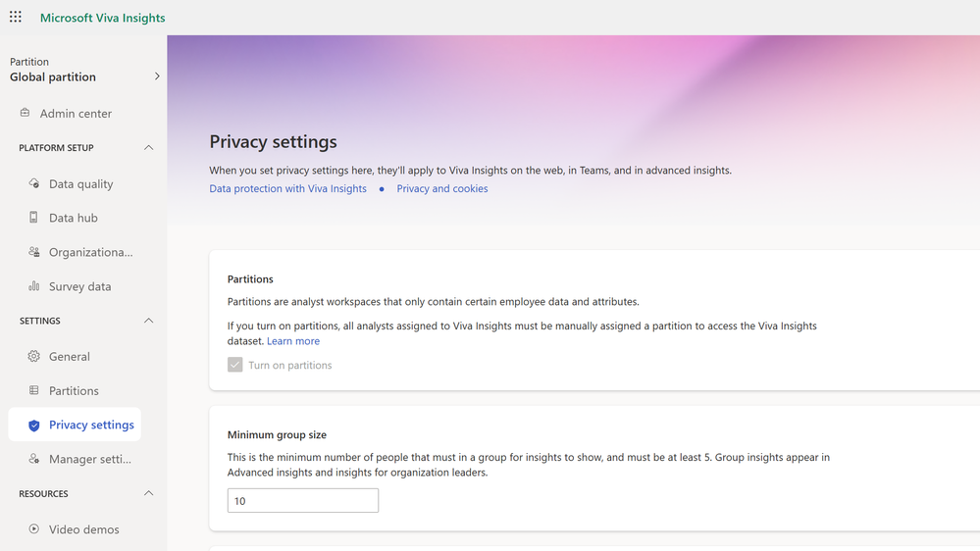This screenshot has height=551, width=980.
Task: Click the General gear icon
Action: [x=33, y=356]
